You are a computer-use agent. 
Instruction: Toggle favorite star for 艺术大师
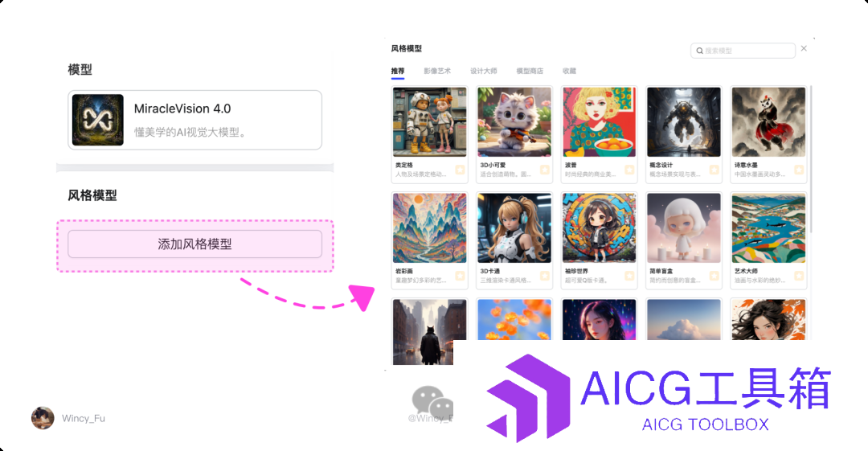[799, 276]
